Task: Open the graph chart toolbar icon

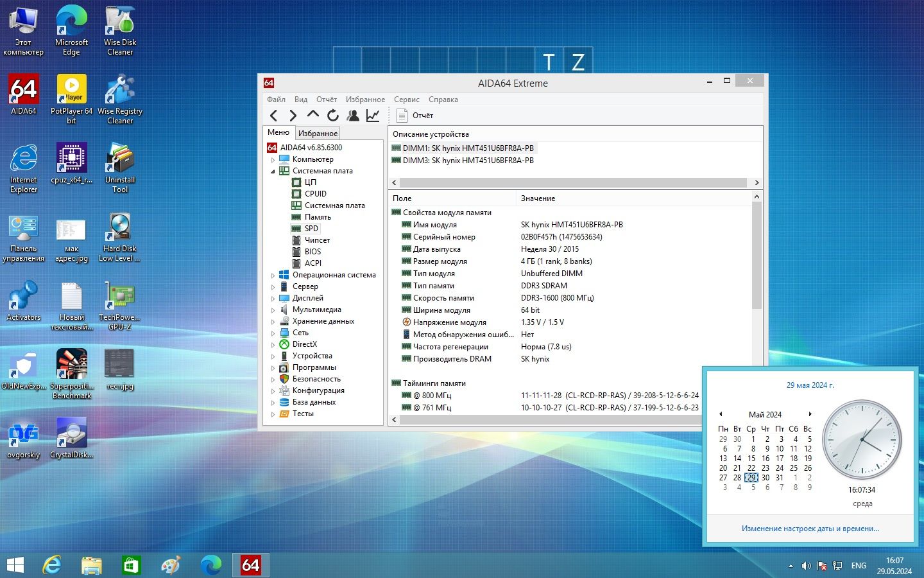Action: click(373, 116)
